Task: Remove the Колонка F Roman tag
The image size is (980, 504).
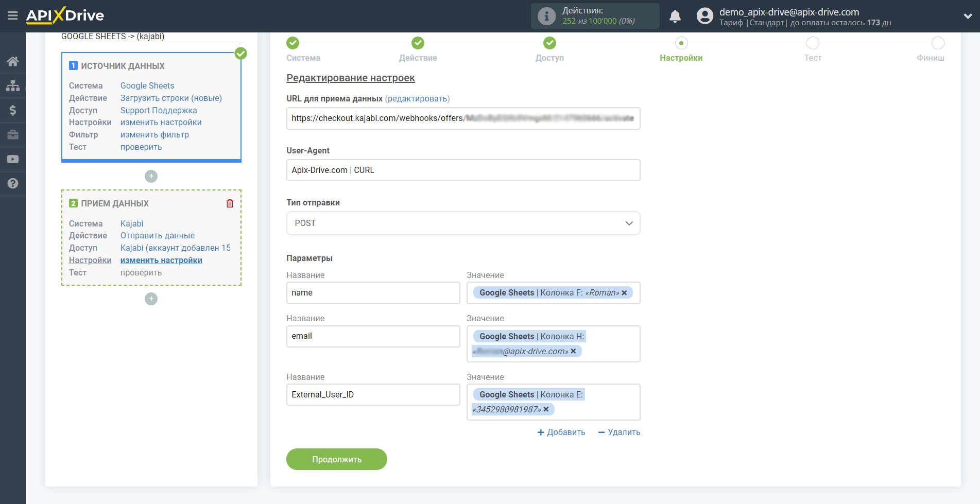Action: click(x=624, y=293)
